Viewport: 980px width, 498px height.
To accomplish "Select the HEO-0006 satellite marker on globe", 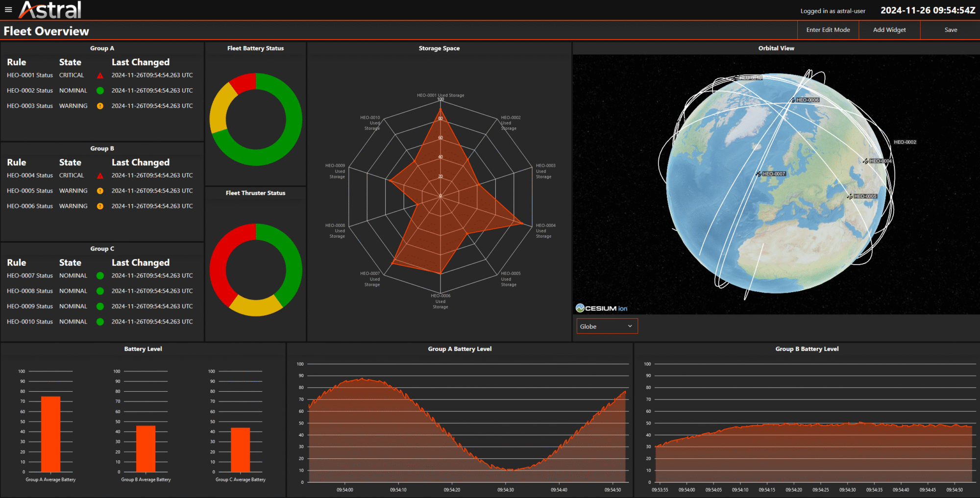I will tap(793, 100).
